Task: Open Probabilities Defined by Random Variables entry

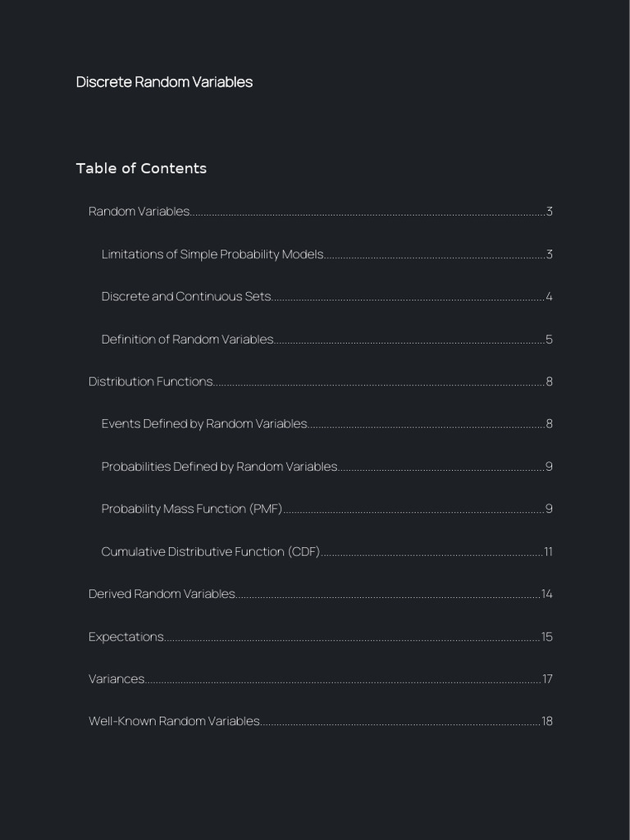Action: click(219, 467)
